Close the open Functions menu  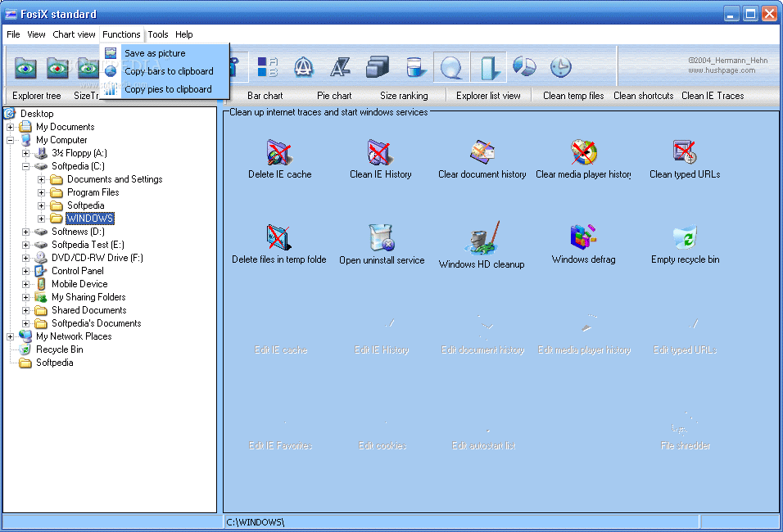point(121,34)
